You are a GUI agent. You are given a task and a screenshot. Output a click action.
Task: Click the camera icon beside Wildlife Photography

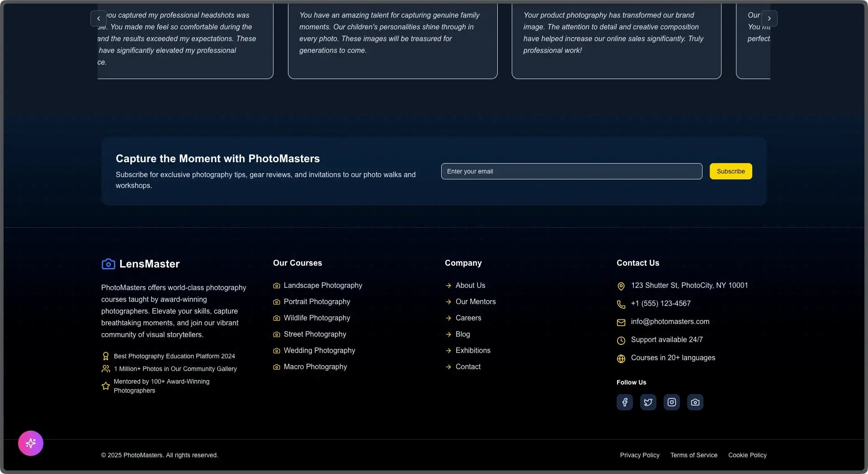click(x=277, y=318)
